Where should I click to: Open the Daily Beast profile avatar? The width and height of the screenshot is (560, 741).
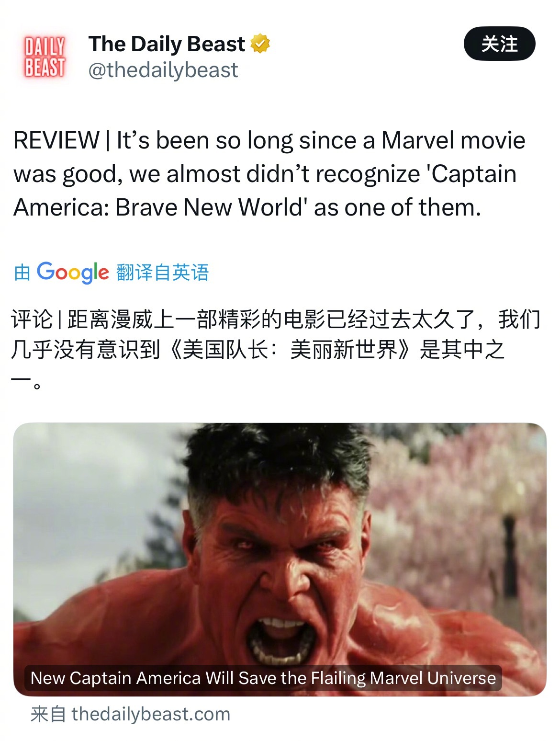(x=45, y=57)
